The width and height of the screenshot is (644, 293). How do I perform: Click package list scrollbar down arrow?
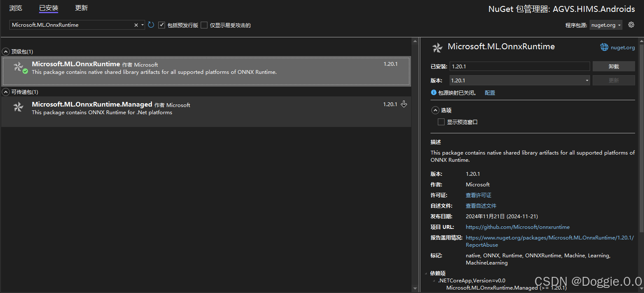[415, 289]
